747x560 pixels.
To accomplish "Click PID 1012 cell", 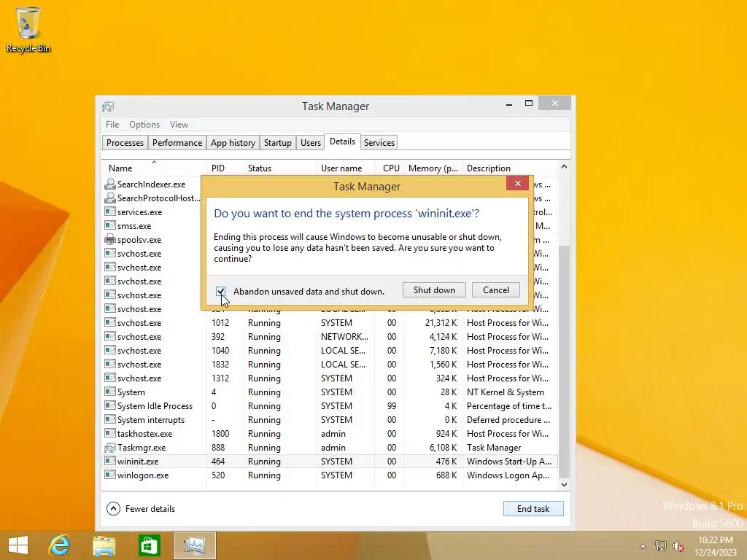I will pyautogui.click(x=220, y=323).
